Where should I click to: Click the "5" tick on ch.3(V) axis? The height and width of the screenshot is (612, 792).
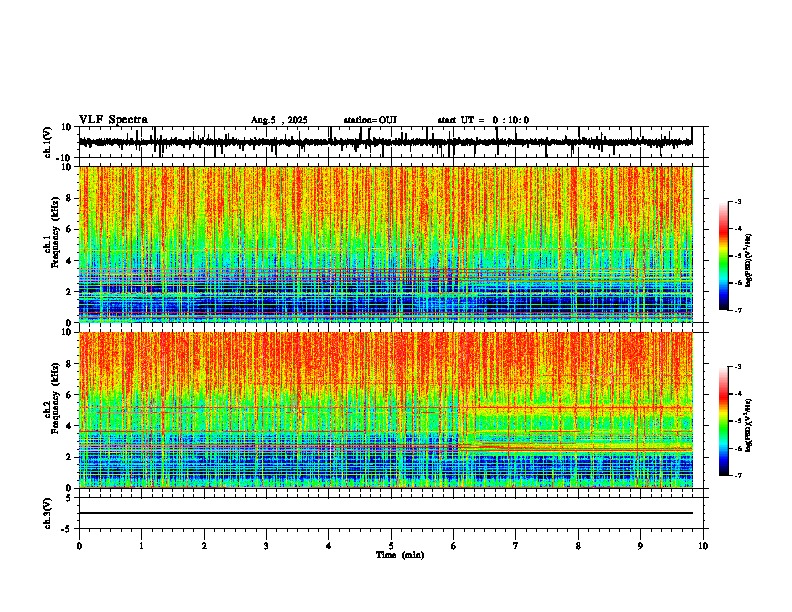pyautogui.click(x=69, y=497)
